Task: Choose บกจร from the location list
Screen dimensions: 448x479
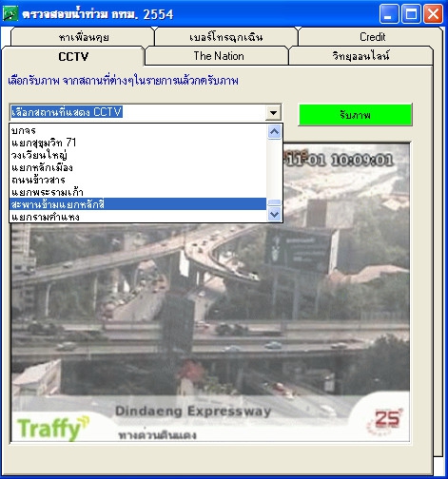Action: [138, 130]
